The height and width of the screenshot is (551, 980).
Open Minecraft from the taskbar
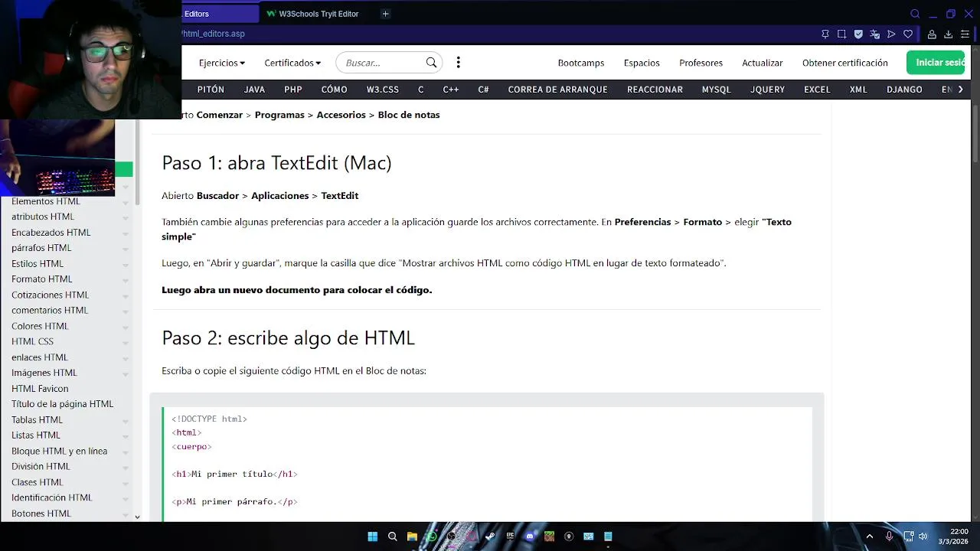[x=549, y=536]
